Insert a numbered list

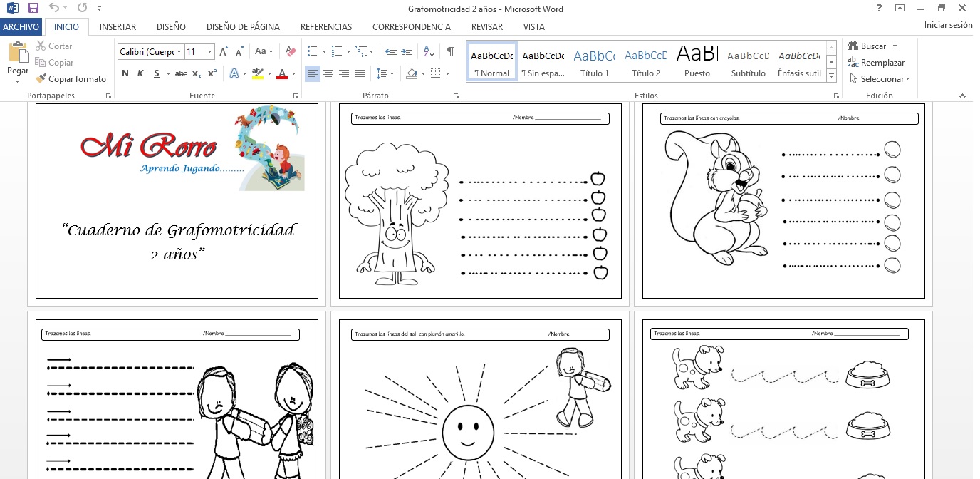[x=337, y=51]
